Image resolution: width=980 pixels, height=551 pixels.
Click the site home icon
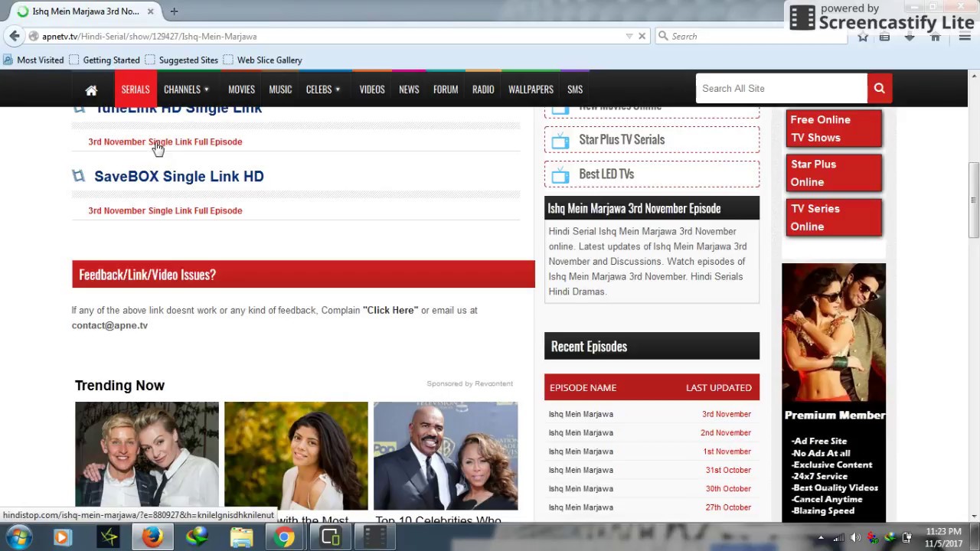(x=91, y=90)
